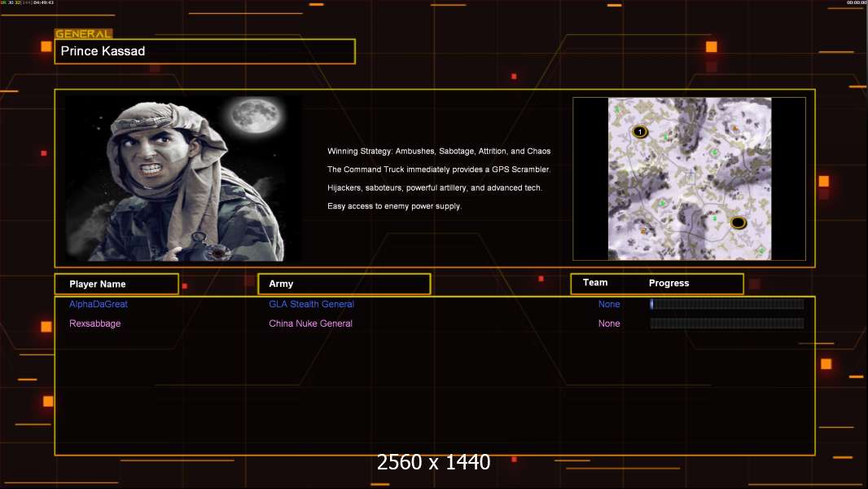This screenshot has width=868, height=489.
Task: Click start position marker 1 on map
Action: pos(640,131)
